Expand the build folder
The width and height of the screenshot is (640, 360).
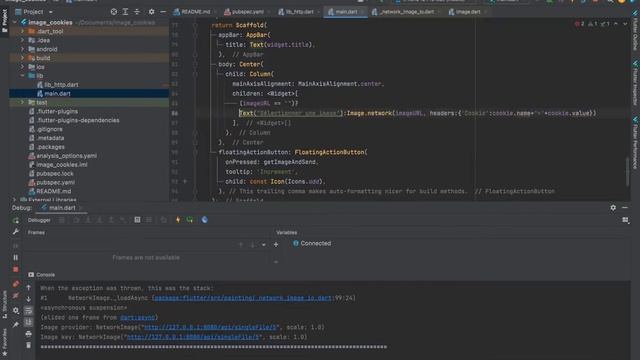(22, 58)
